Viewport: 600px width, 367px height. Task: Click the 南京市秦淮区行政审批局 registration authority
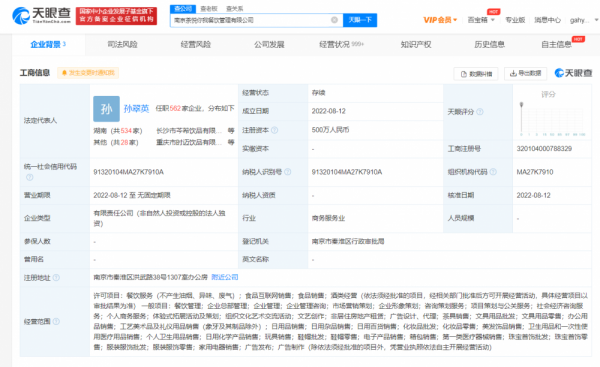(x=348, y=241)
